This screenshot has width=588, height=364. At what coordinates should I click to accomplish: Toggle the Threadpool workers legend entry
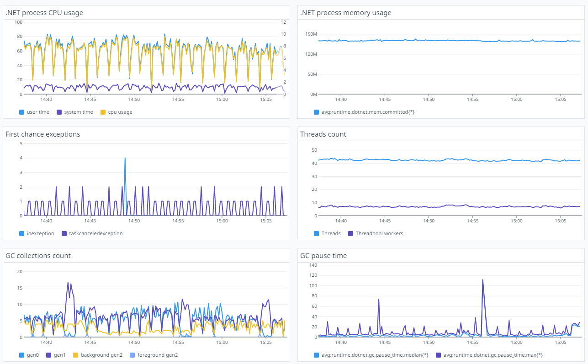(x=376, y=233)
